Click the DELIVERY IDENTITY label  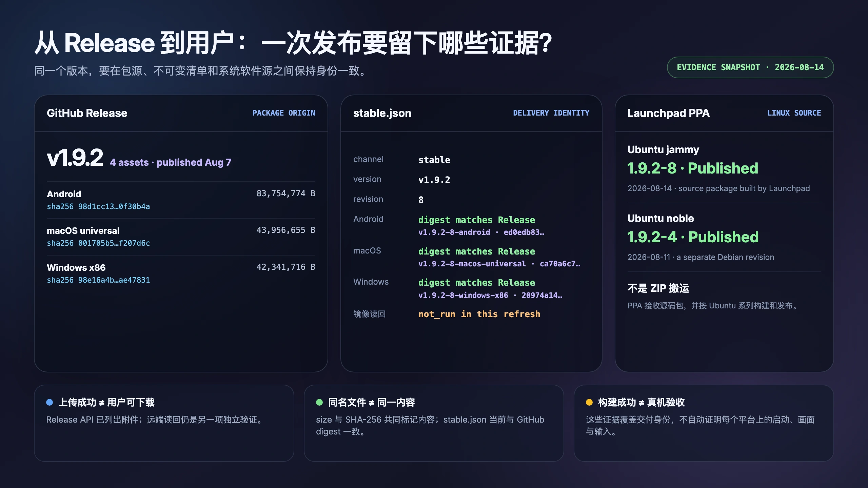point(551,113)
